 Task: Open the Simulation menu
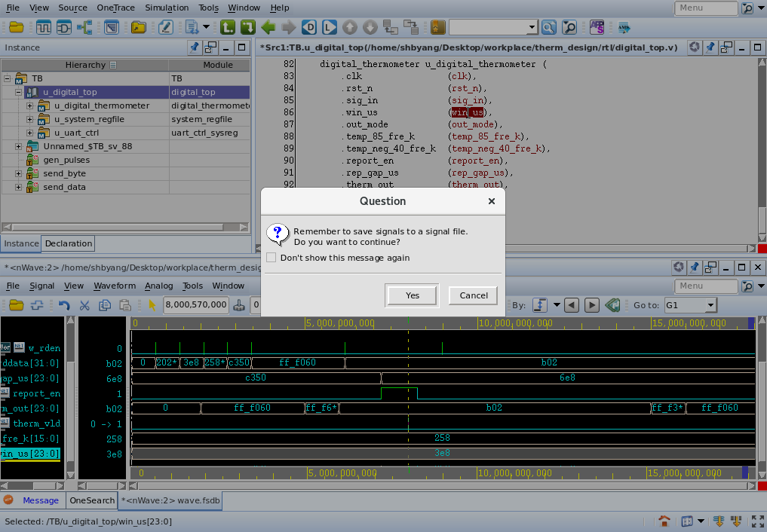[x=167, y=8]
